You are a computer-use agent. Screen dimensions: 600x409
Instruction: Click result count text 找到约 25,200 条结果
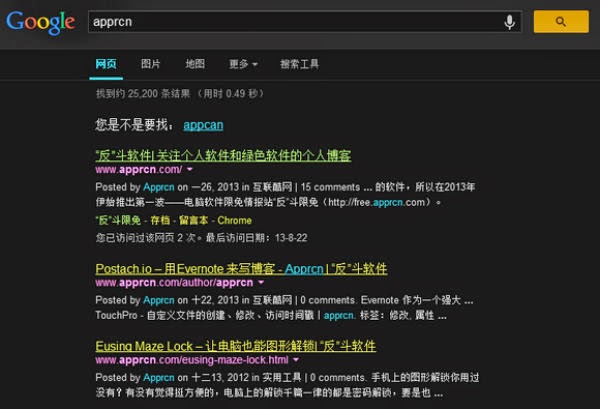pyautogui.click(x=143, y=94)
